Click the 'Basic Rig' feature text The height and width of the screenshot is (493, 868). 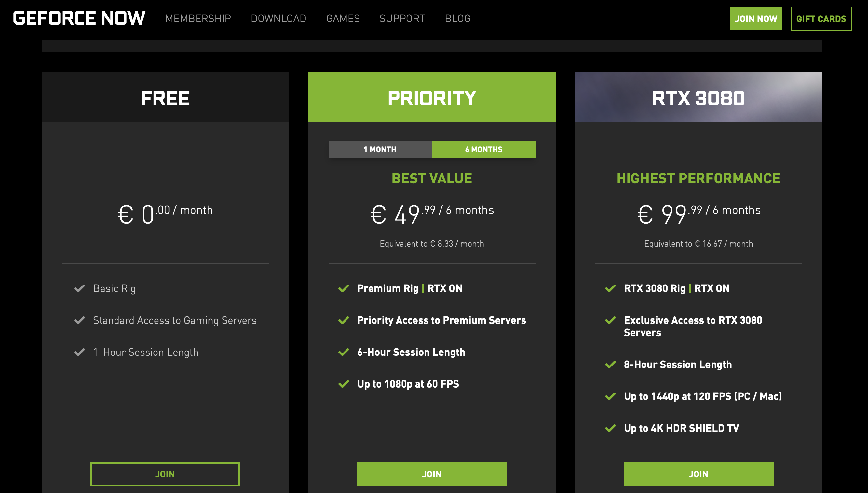115,288
